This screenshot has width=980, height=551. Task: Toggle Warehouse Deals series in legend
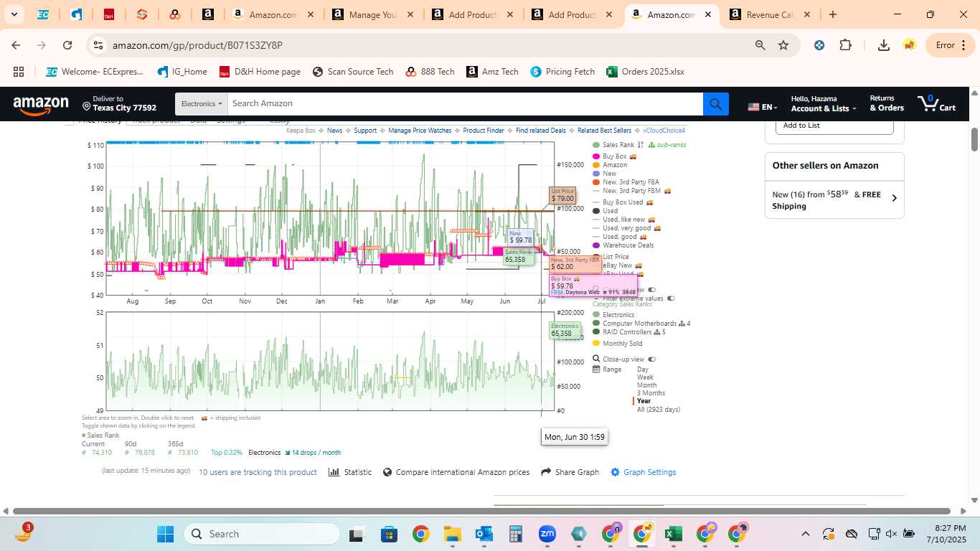tap(623, 245)
